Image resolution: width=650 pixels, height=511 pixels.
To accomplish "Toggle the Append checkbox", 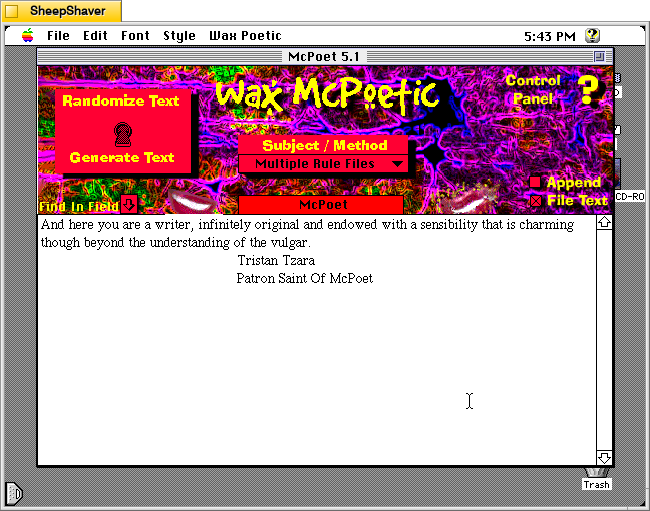I will 535,182.
